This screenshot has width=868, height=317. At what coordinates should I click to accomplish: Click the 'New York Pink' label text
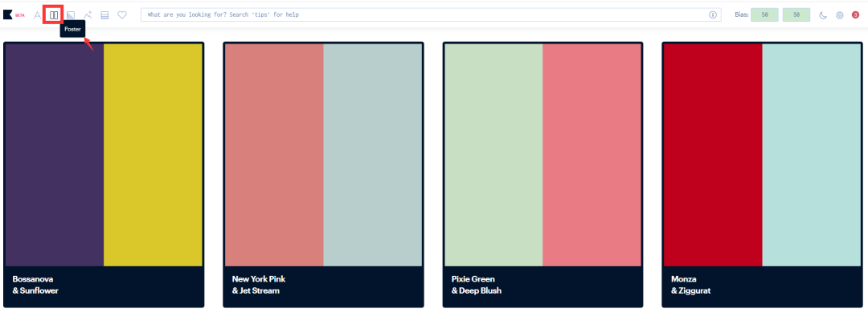click(x=259, y=278)
